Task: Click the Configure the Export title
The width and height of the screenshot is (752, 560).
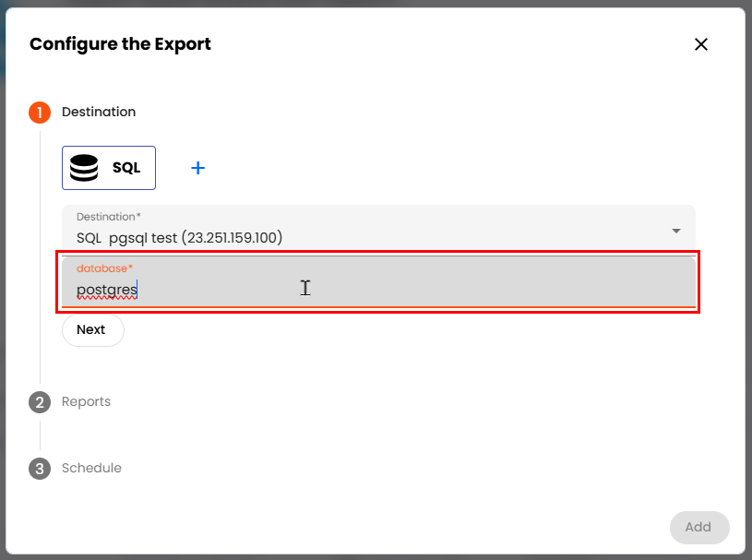Action: coord(120,44)
